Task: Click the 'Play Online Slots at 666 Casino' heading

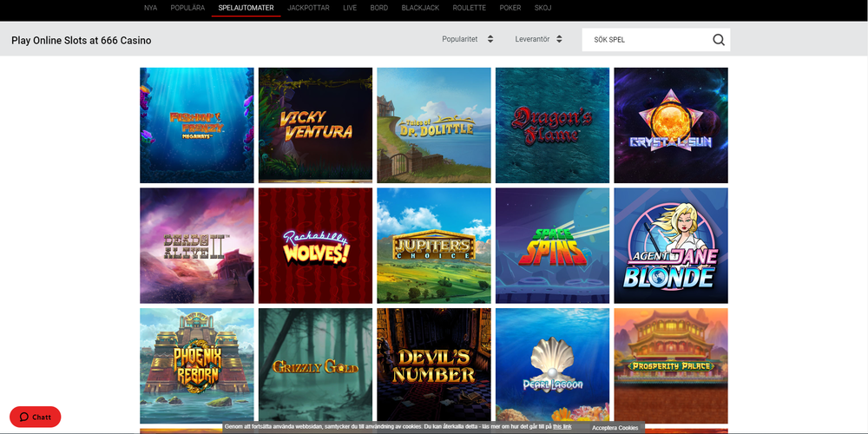Action: pos(82,41)
